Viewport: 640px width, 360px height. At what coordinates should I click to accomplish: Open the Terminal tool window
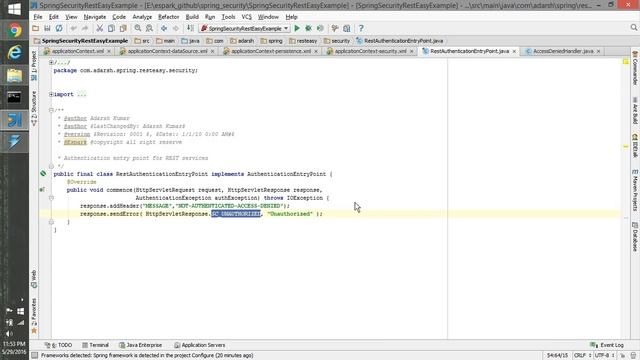pos(96,345)
